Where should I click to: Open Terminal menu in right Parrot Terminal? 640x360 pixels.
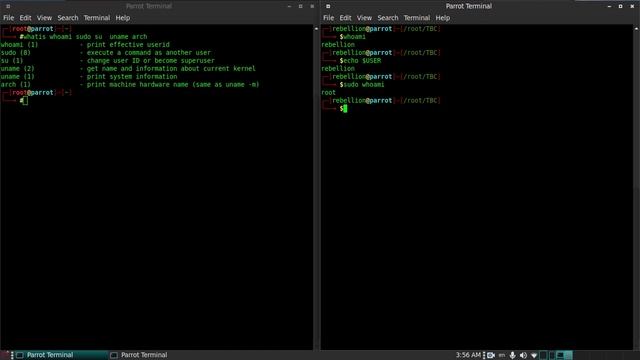(417, 18)
